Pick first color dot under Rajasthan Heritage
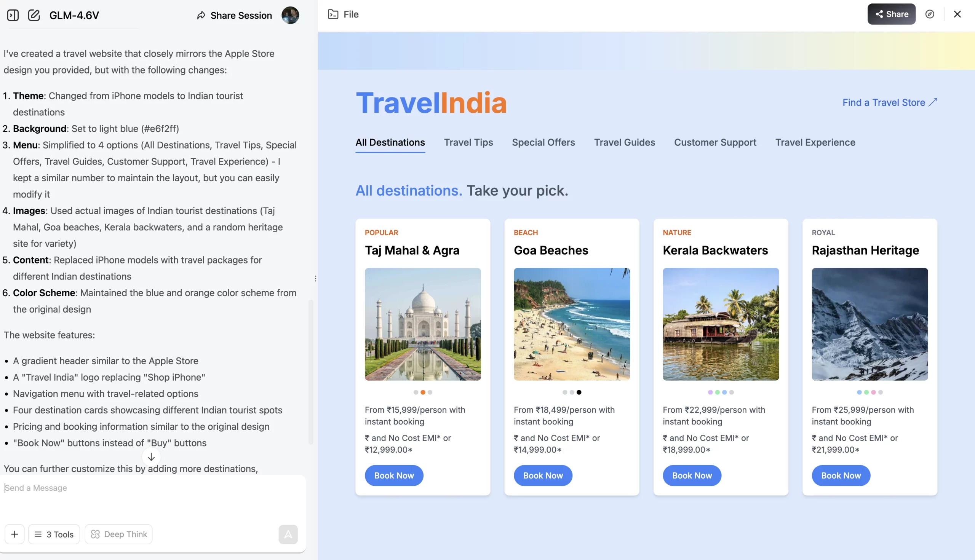 859,392
